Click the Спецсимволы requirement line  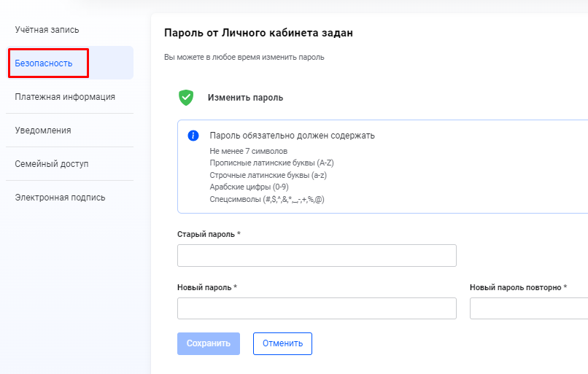(x=267, y=199)
